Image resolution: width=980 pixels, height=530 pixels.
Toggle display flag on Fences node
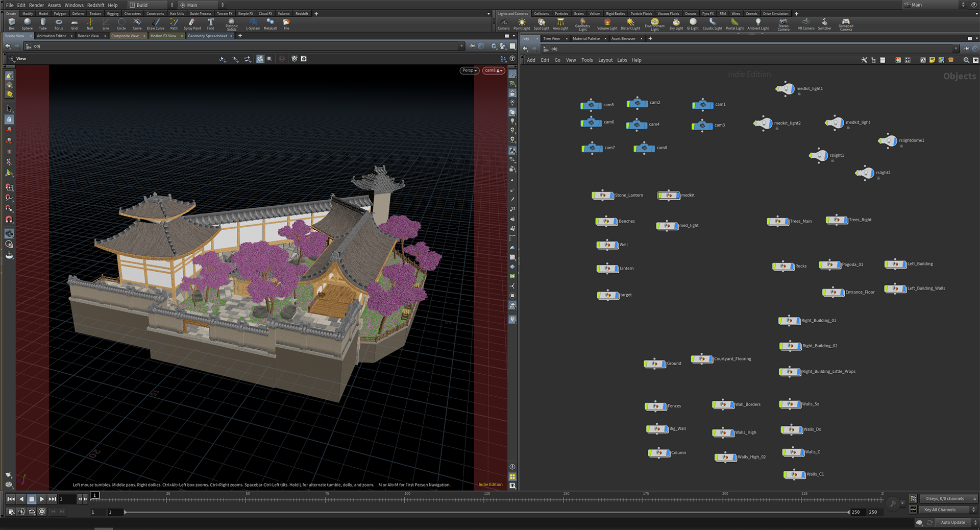point(664,406)
